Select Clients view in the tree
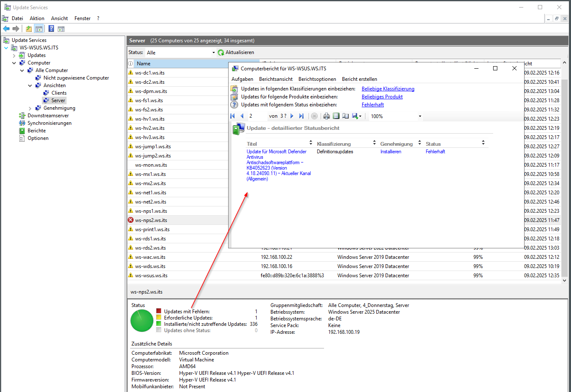571x392 pixels. coord(59,93)
